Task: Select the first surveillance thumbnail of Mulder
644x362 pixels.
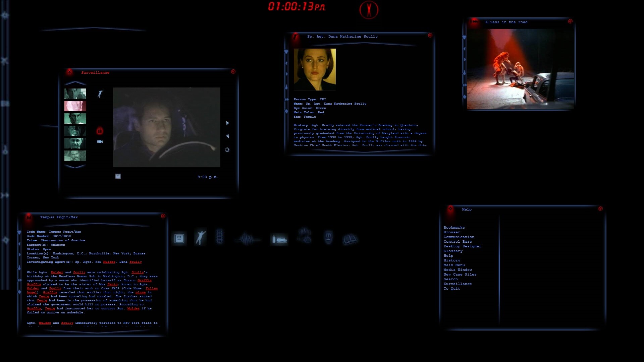Action: click(x=75, y=94)
